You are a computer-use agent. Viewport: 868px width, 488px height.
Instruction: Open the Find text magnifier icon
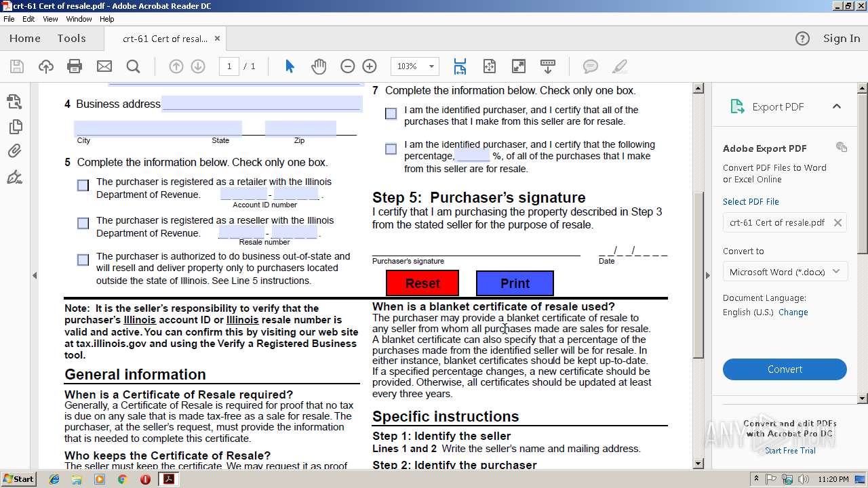(133, 66)
